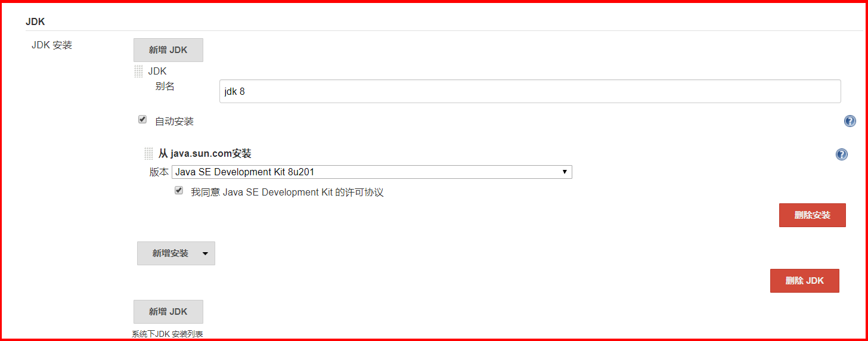Click the drag handle beside 从 java.sun.com安装

click(148, 154)
